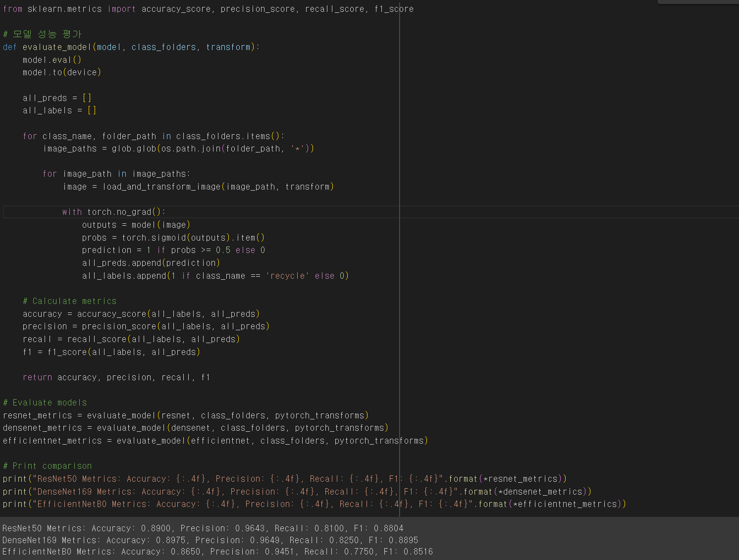Place cursor on 'def evaluate_model' definition line
The height and width of the screenshot is (560, 739).
tap(131, 47)
